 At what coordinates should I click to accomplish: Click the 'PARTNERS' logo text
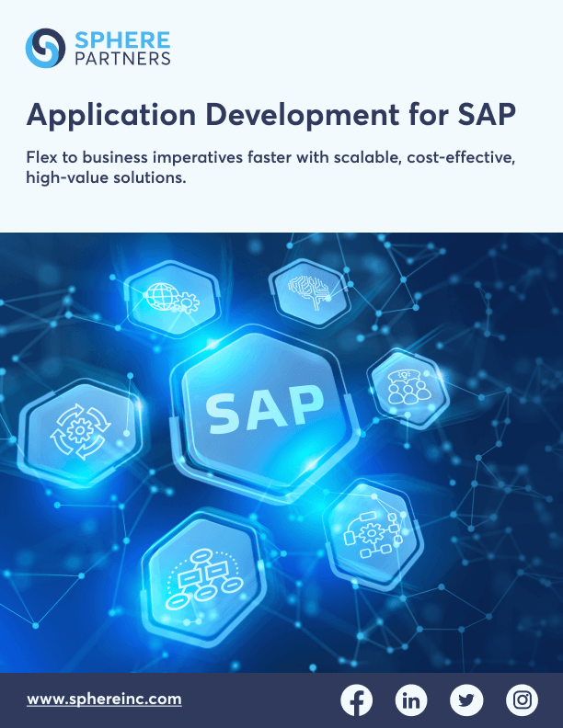(122, 59)
